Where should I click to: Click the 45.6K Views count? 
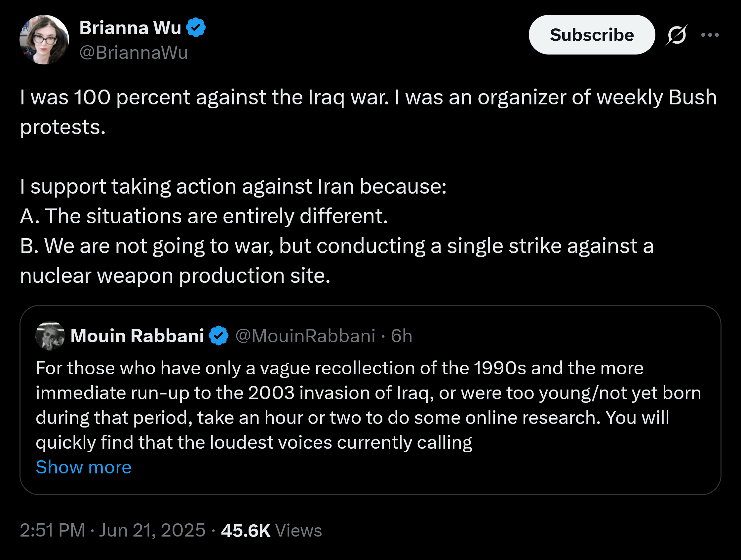[x=271, y=531]
